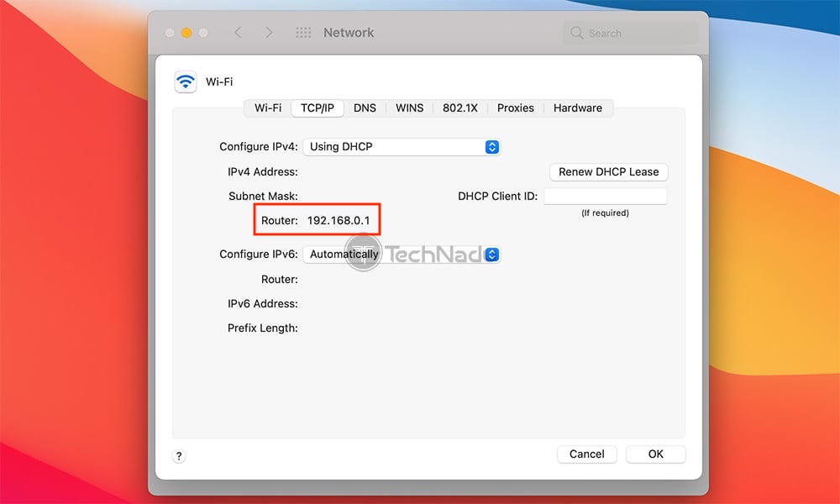Click the magnifying glass in the search field
Screen dimensions: 840x504
click(x=576, y=33)
